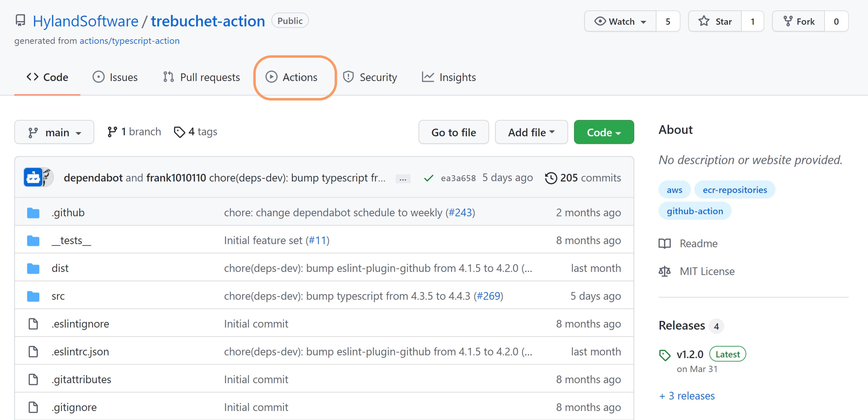Viewport: 868px width, 420px height.
Task: Click the .gitignore file icon
Action: point(33,407)
